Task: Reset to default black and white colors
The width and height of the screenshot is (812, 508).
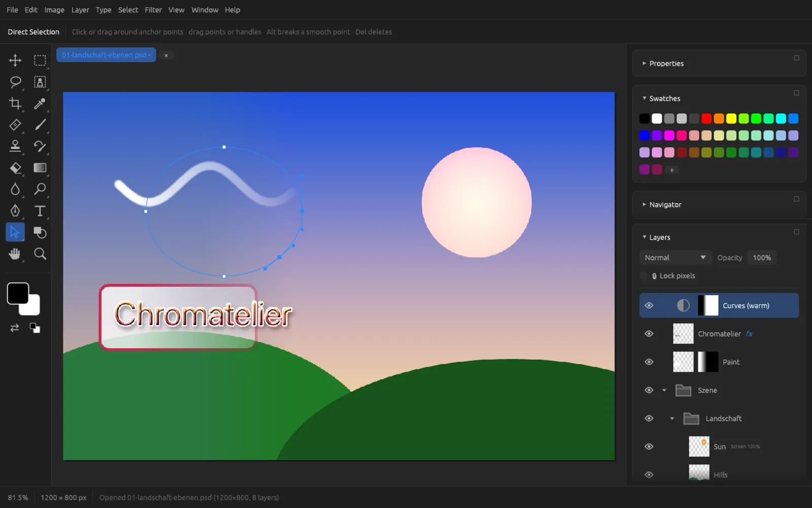Action: [35, 328]
